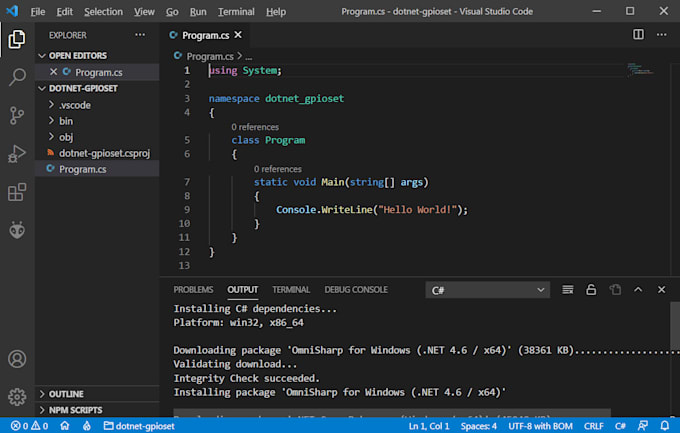Open the Source Control view
The height and width of the screenshot is (433, 680).
[x=17, y=115]
